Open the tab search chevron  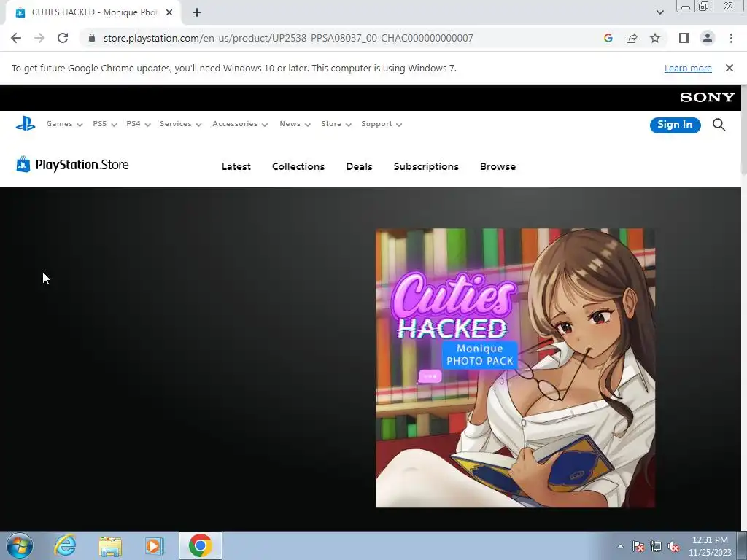pyautogui.click(x=659, y=12)
